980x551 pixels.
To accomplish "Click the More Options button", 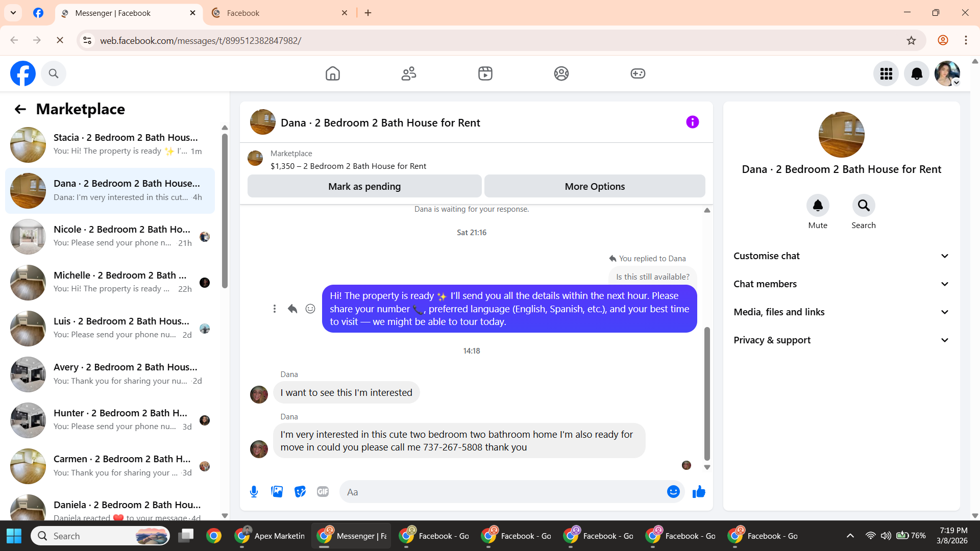I will coord(595,187).
